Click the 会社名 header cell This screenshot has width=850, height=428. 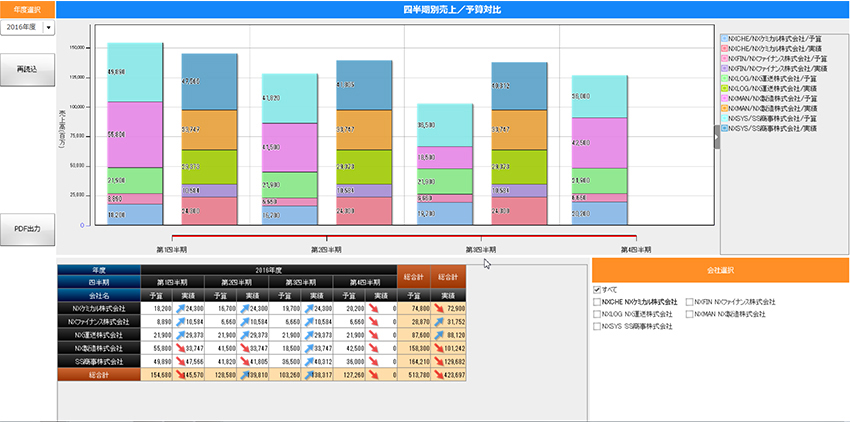(x=99, y=296)
